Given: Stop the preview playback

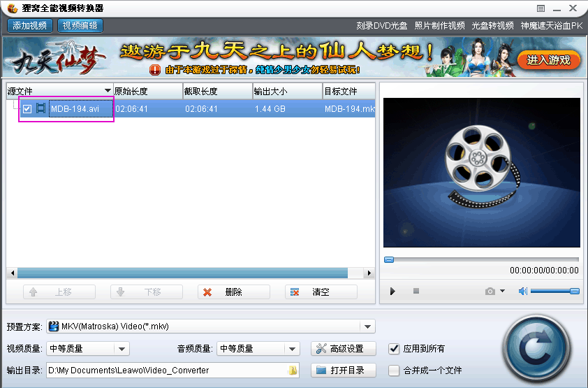Looking at the screenshot, I should click(x=416, y=291).
